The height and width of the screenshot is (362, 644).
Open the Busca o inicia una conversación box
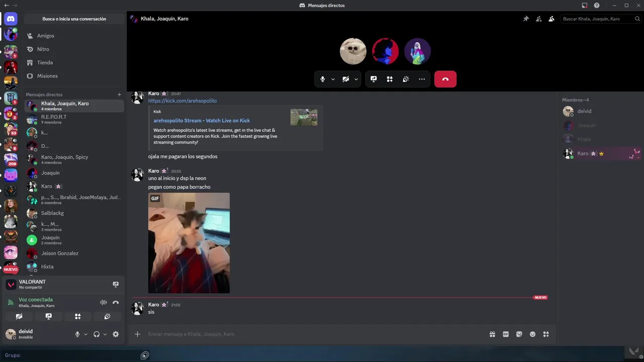coord(74,19)
